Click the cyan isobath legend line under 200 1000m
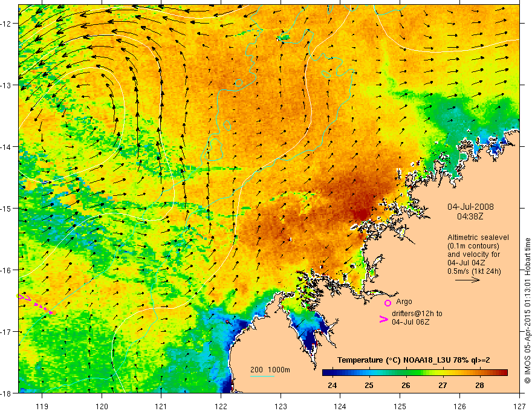 click(262, 376)
